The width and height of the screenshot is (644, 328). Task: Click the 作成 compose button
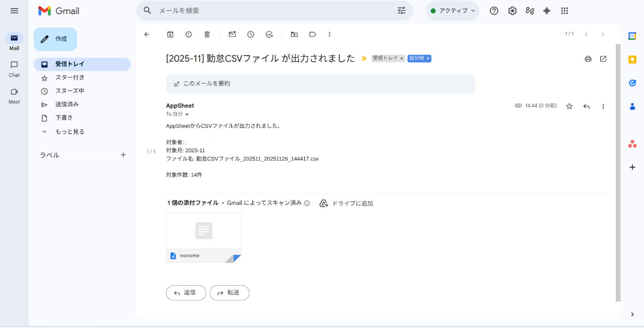[x=55, y=39]
